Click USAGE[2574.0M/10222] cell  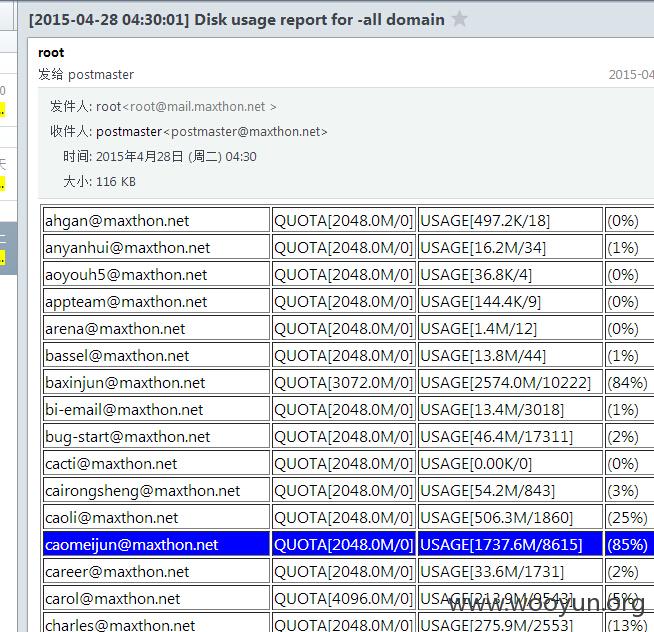click(x=511, y=383)
